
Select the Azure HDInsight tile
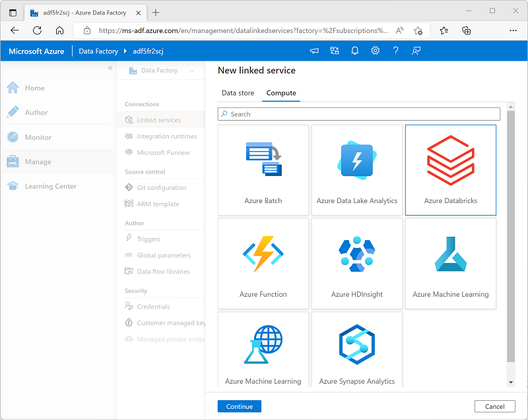[356, 264]
